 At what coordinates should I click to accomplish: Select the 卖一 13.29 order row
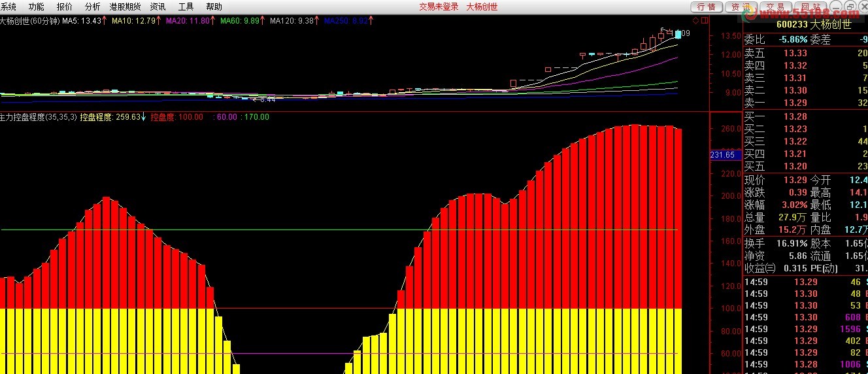tap(806, 103)
